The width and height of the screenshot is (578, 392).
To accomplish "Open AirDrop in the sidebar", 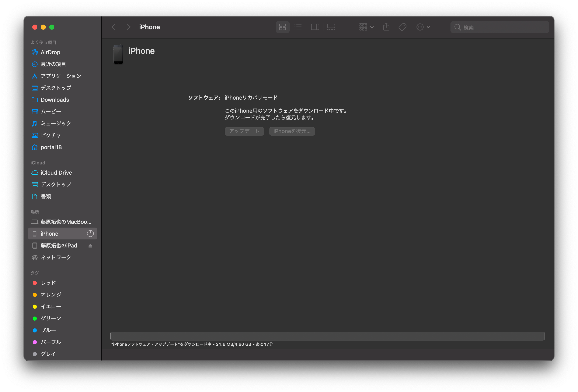I will pos(50,52).
